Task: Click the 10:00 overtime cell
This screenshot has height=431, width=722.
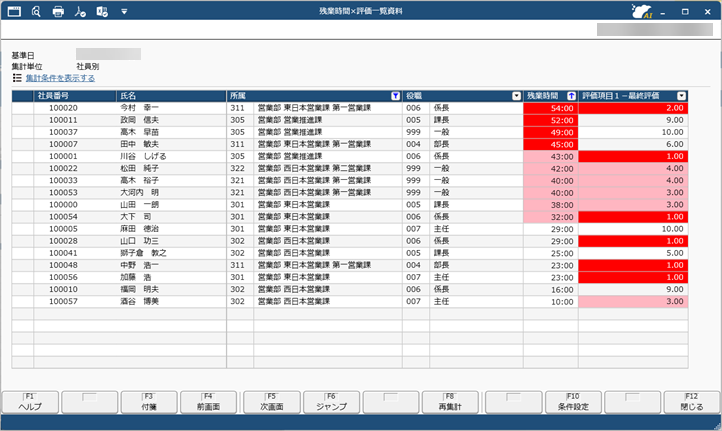Action: click(551, 302)
